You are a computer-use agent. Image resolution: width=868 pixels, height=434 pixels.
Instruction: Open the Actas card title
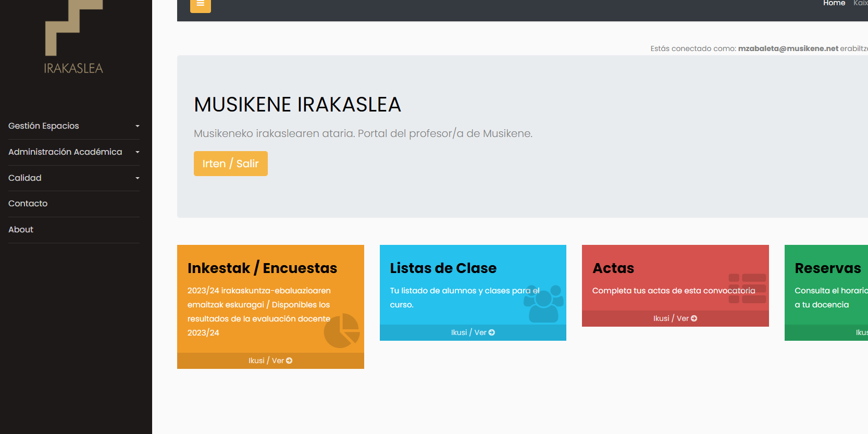click(x=613, y=268)
